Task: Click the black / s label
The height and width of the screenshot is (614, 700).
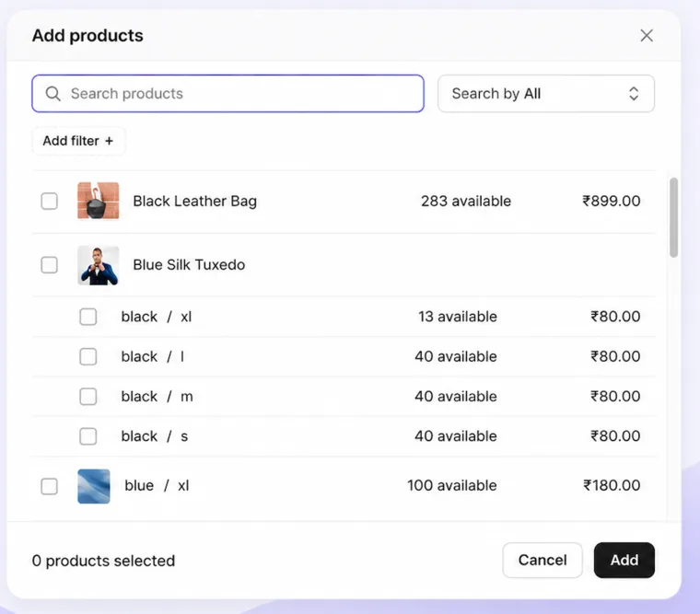Action: pos(155,436)
